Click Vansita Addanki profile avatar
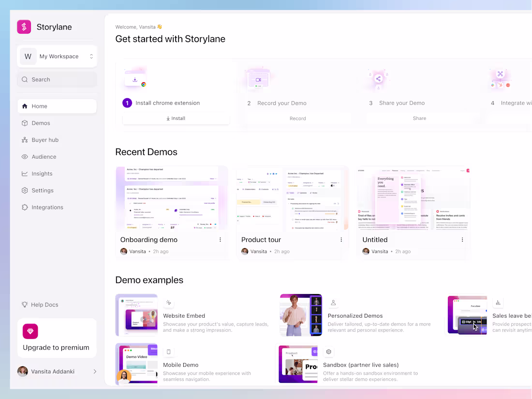This screenshot has width=532, height=399. click(x=23, y=371)
